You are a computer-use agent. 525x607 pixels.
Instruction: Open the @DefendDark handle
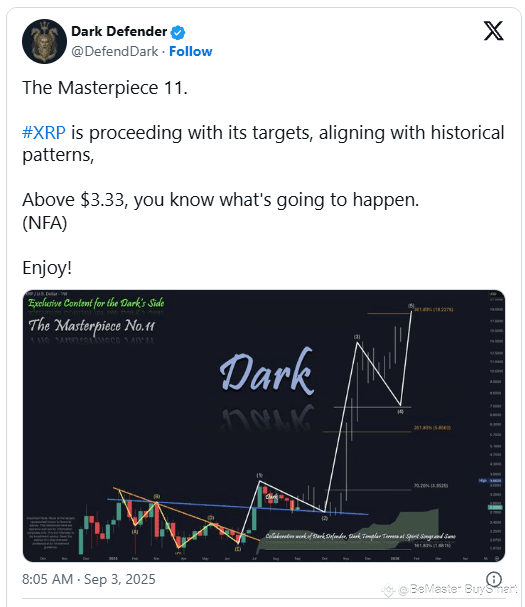pyautogui.click(x=115, y=51)
